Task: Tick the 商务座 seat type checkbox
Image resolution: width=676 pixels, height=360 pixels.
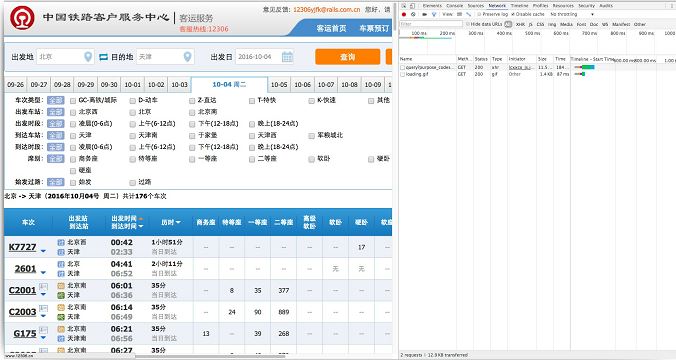Action: coord(73,159)
